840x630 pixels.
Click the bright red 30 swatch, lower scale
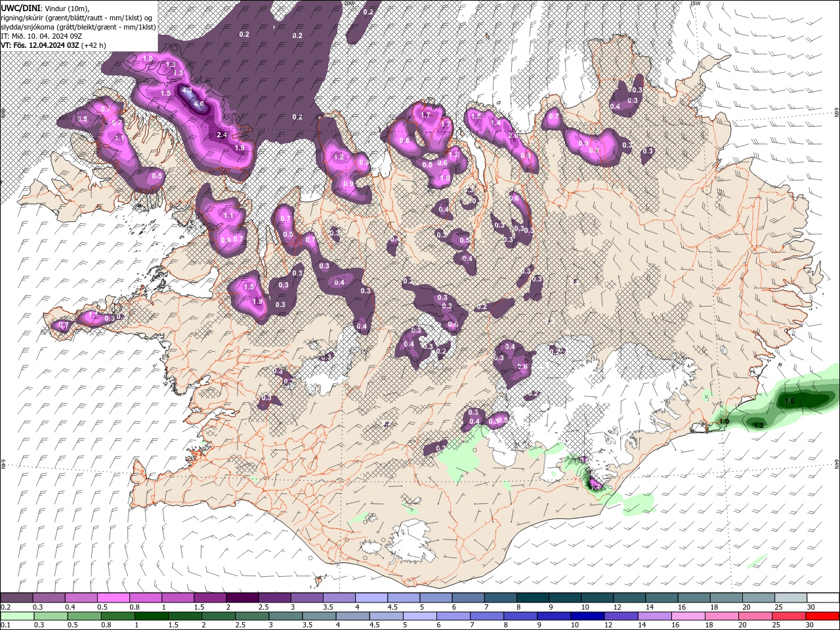click(823, 616)
